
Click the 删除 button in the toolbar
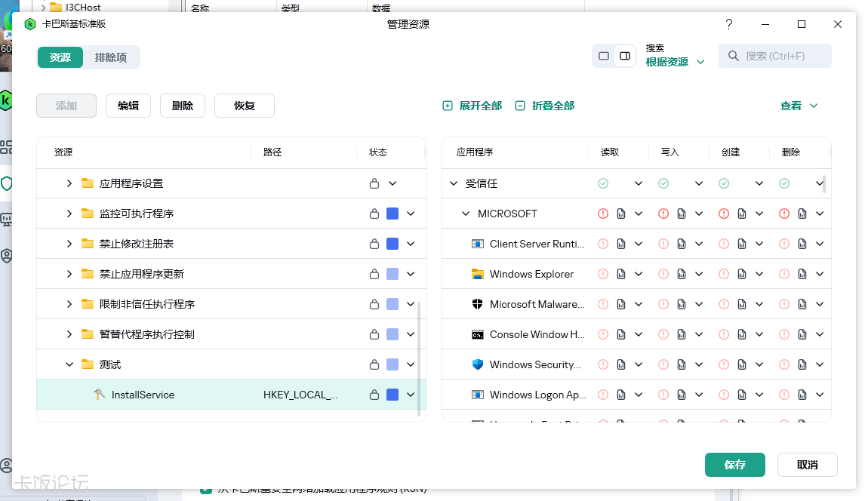pos(183,106)
